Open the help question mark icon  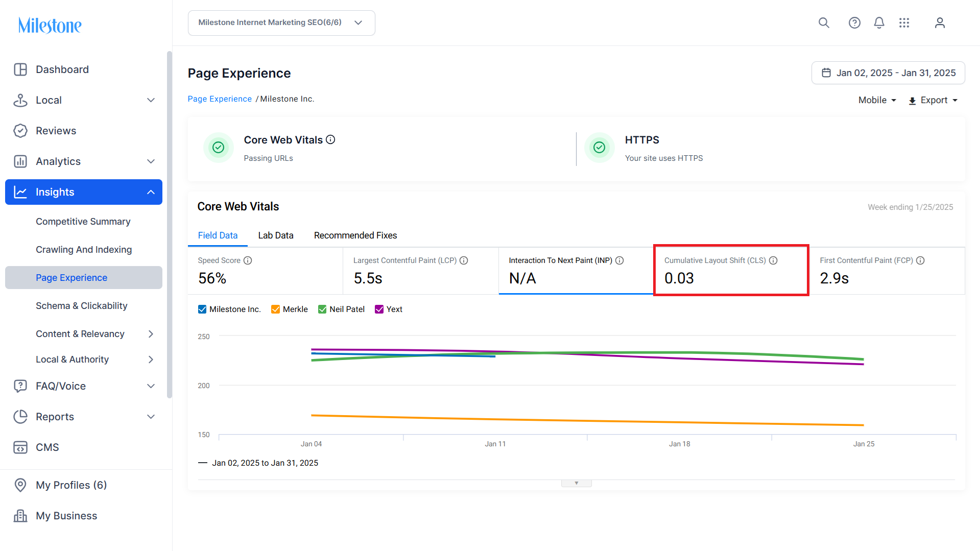point(854,23)
